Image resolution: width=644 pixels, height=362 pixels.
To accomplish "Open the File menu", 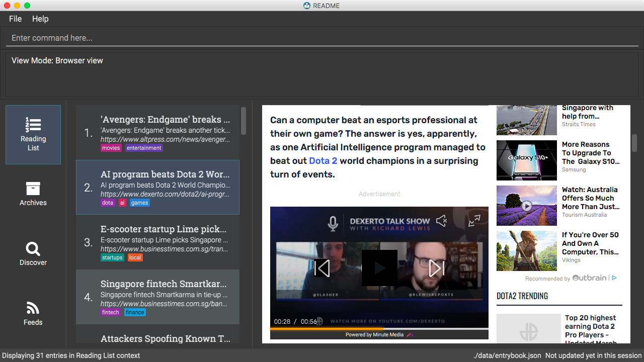I will [x=16, y=19].
